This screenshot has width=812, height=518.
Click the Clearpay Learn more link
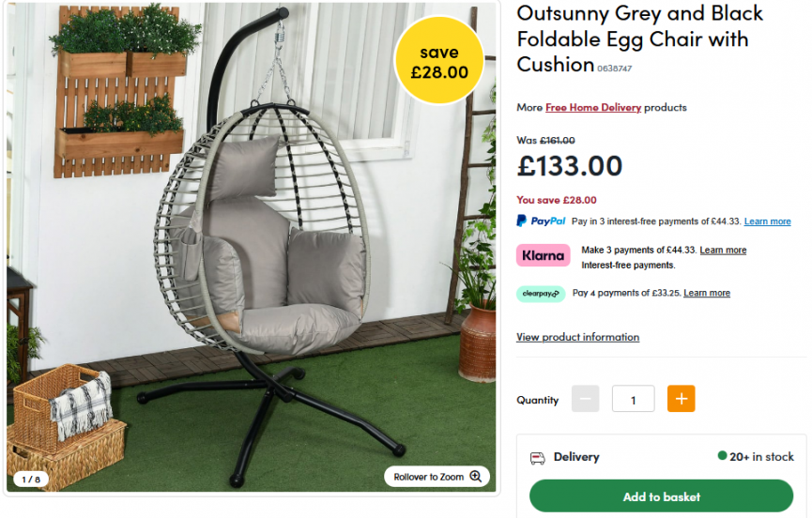(706, 293)
